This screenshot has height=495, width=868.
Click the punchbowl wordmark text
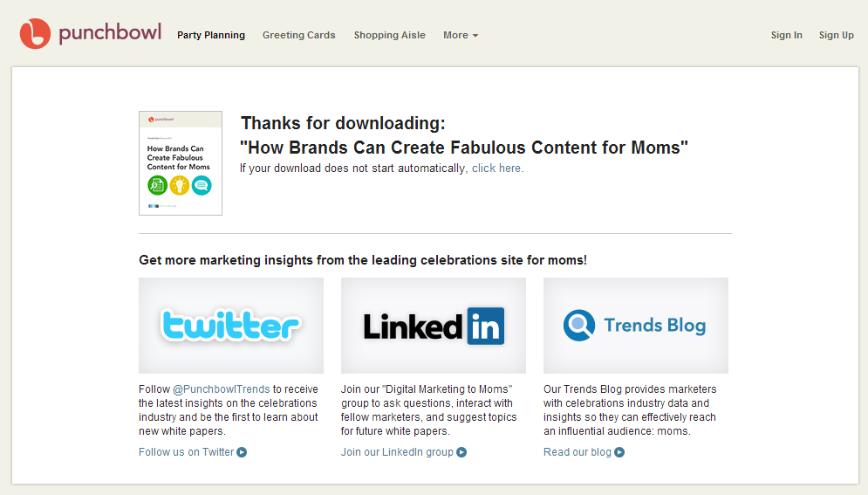coord(110,33)
